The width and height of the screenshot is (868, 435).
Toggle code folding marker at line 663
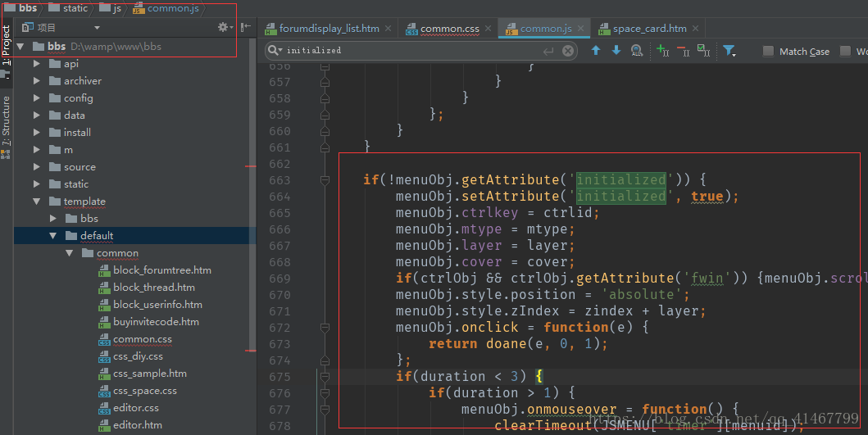(325, 180)
